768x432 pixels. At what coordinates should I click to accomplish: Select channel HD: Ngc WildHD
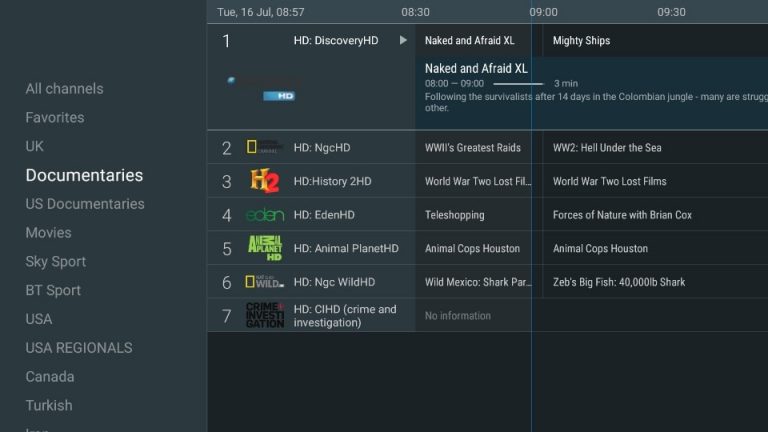334,282
